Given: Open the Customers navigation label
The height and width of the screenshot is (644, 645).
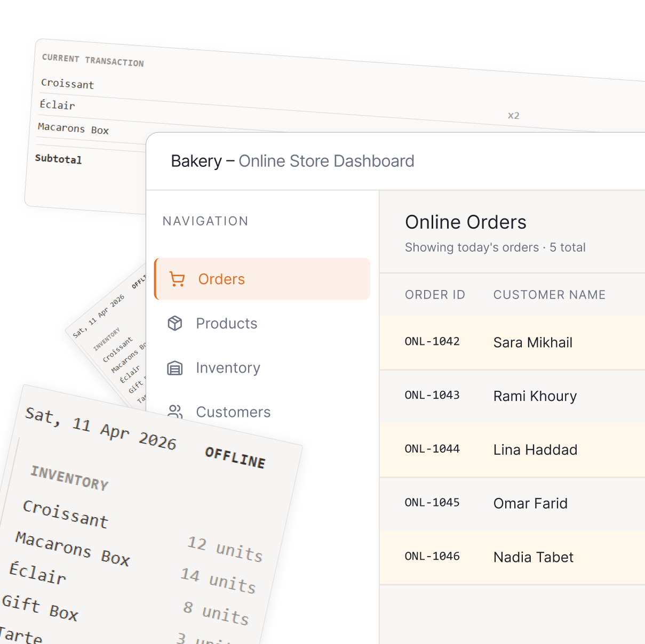Looking at the screenshot, I should point(233,412).
